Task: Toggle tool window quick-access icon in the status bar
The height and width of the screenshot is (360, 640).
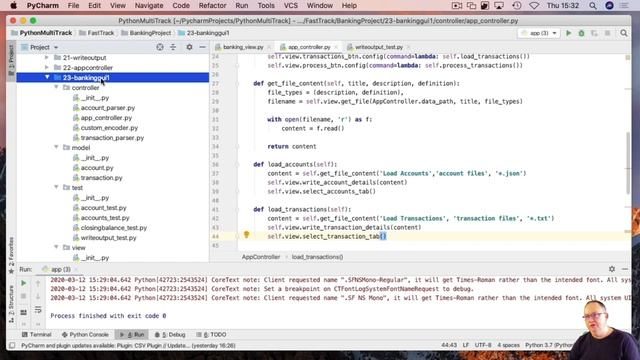Action: pyautogui.click(x=12, y=345)
